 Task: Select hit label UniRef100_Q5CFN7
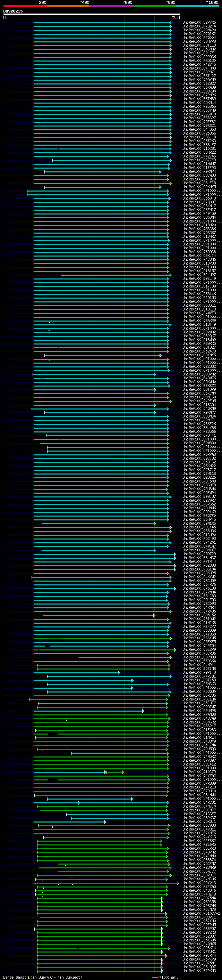click(x=199, y=864)
